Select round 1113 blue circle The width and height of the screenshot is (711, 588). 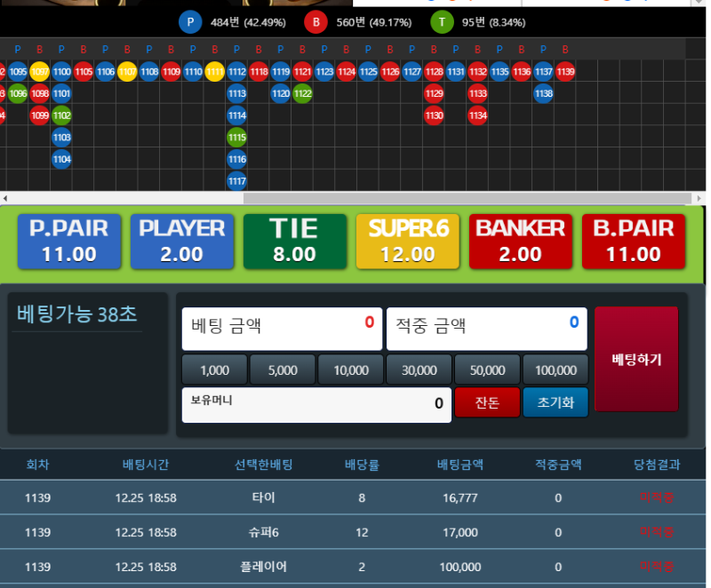tap(236, 94)
